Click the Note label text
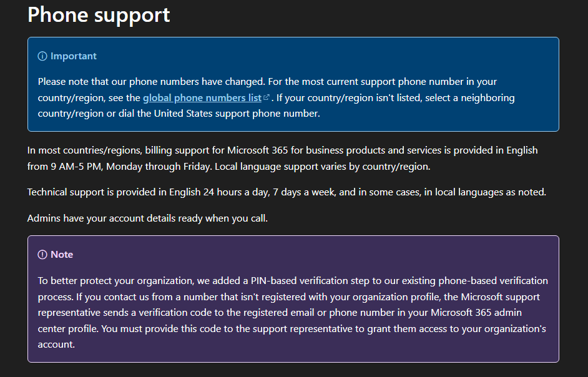This screenshot has width=588, height=377. click(62, 255)
